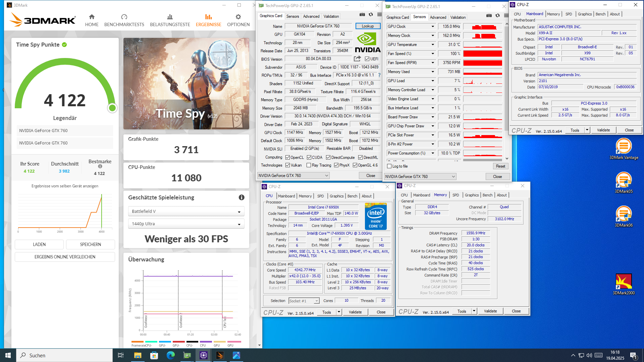Click Lookup button in GPU-Z
This screenshot has width=644, height=362.
coord(368,26)
